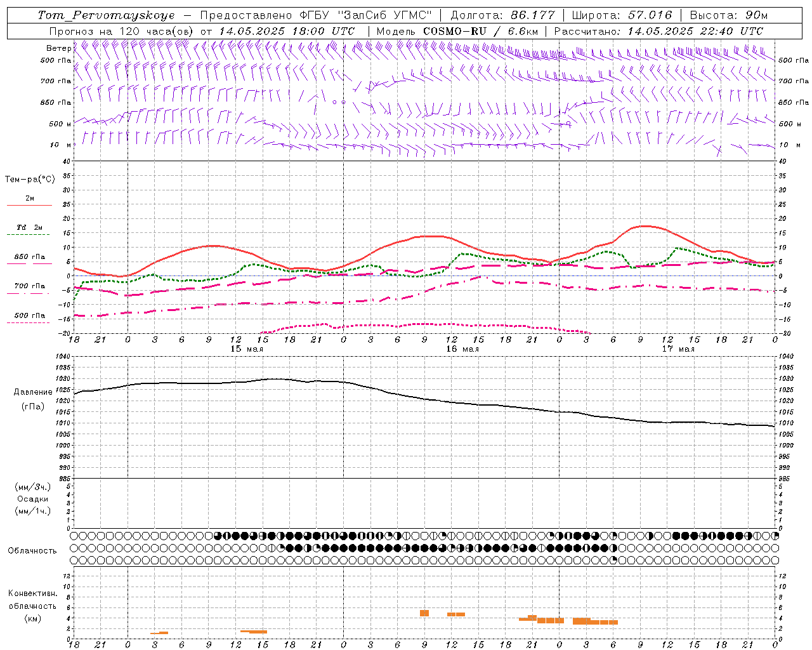Click the Модель COSMO-RU / 6.6км text
This screenshot has height=650, width=812.
click(457, 31)
